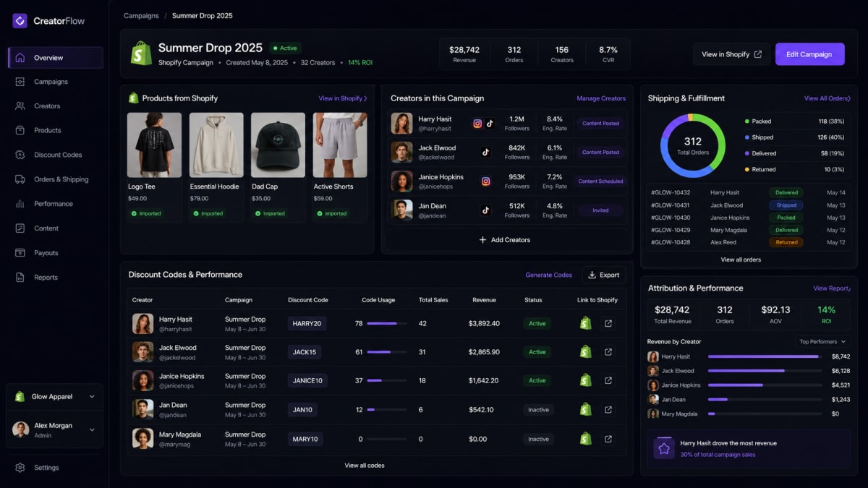Click the Content icon in sidebar
Screen dimensions: 868x488
coord(20,228)
